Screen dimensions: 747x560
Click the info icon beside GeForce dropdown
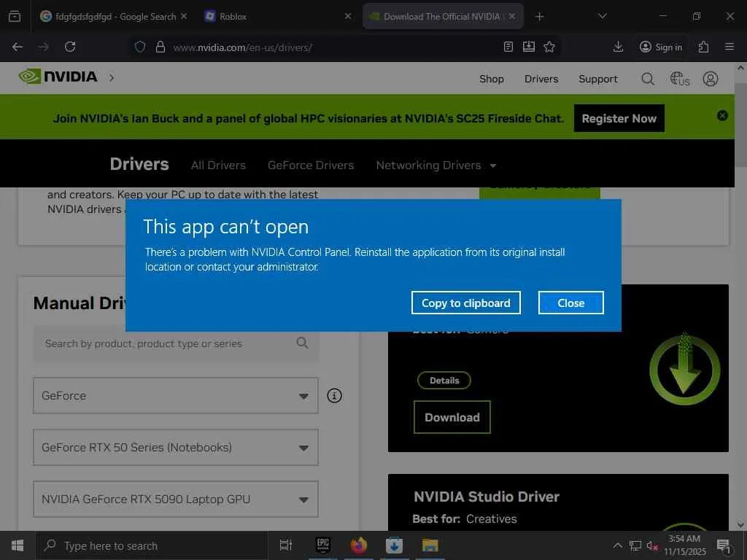pos(334,396)
